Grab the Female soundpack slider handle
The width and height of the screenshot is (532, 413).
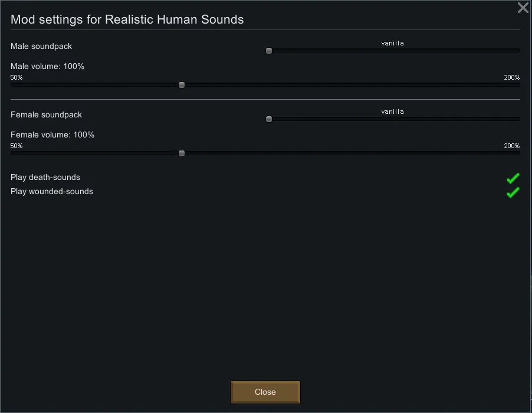269,119
